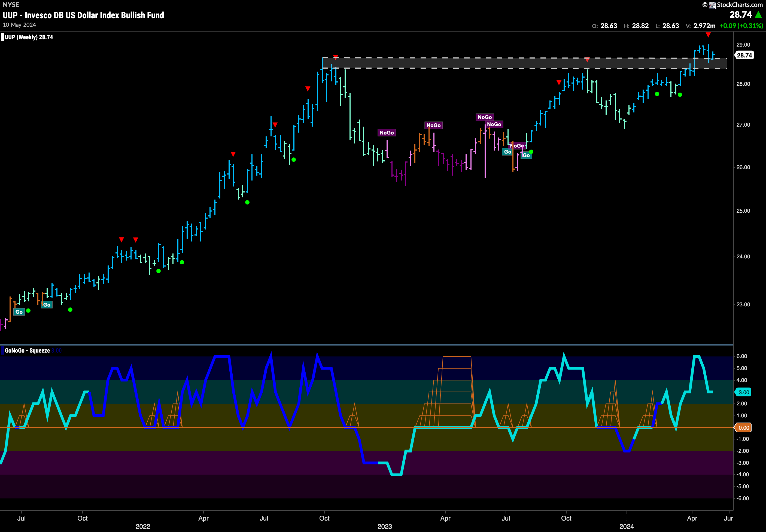This screenshot has width=766, height=532.
Task: Click the blue legend marker beside GoNoGo - Squeeze
Action: point(3,350)
